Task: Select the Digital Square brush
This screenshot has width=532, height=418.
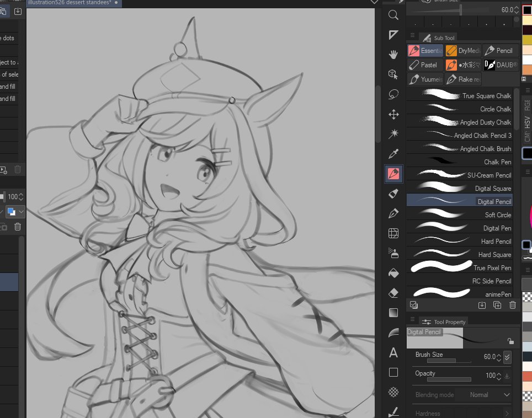Action: coord(459,188)
